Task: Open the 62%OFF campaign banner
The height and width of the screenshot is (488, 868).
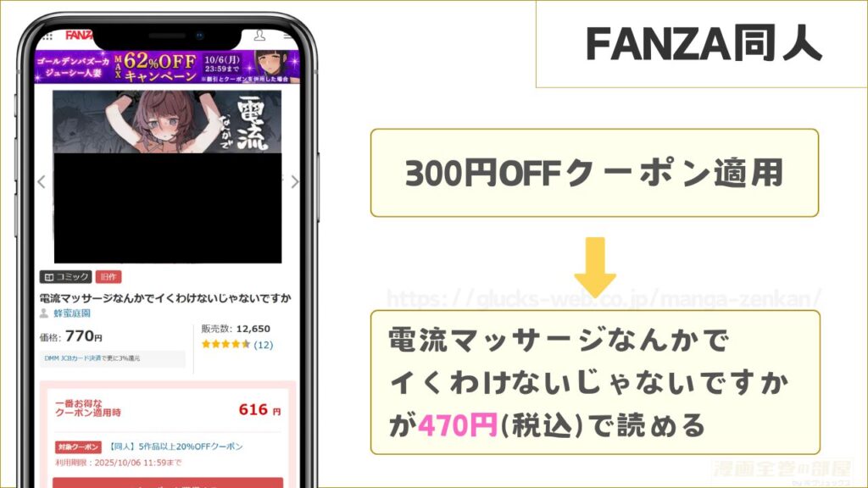Action: tap(167, 67)
